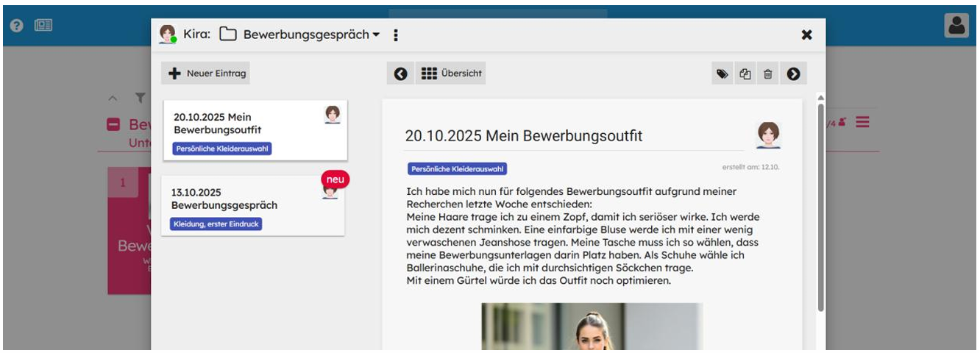This screenshot has width=980, height=353.
Task: Switch to the Übersicht grid view
Action: click(x=452, y=74)
